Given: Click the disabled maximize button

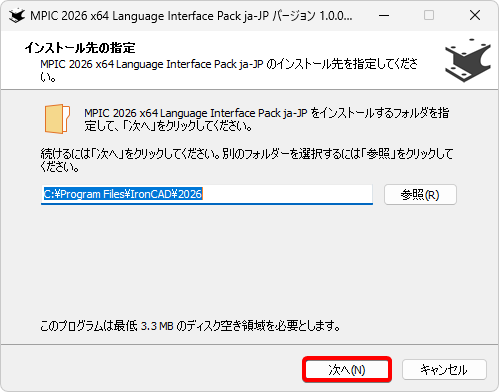Looking at the screenshot, I should [429, 15].
